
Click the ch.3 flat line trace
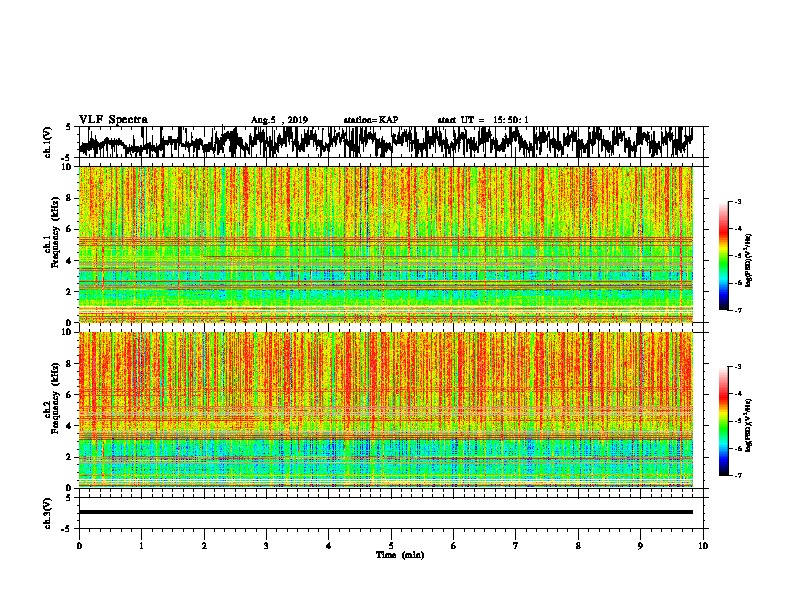click(386, 512)
